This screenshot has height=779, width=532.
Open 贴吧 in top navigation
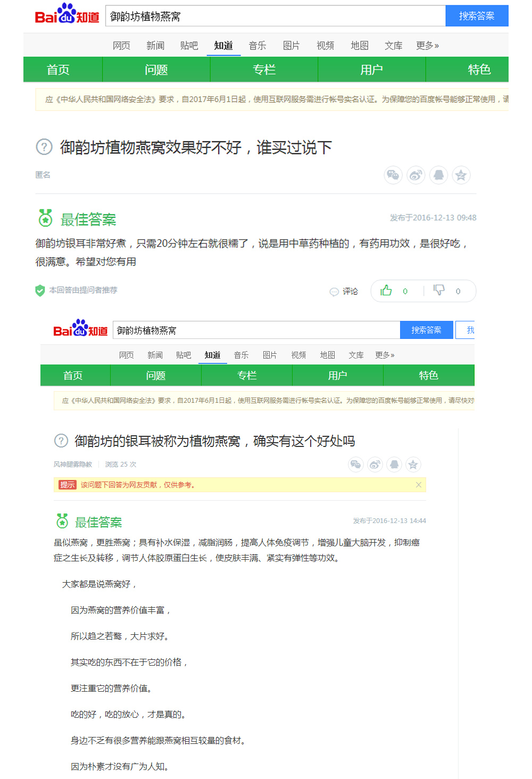tap(189, 46)
